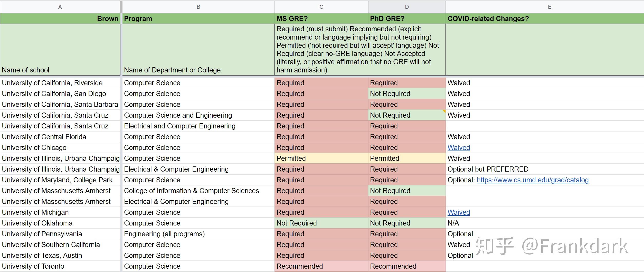644x272 pixels.
Task: Select column A header
Action: (x=60, y=7)
